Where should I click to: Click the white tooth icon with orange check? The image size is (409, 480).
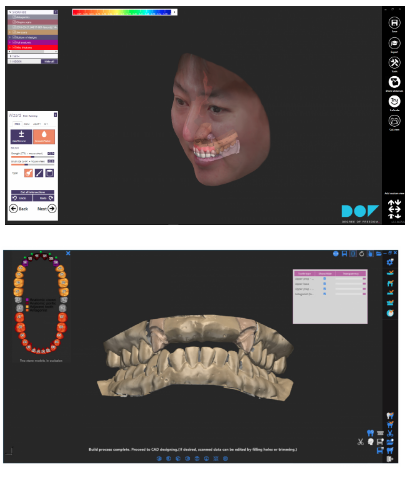(x=390, y=416)
